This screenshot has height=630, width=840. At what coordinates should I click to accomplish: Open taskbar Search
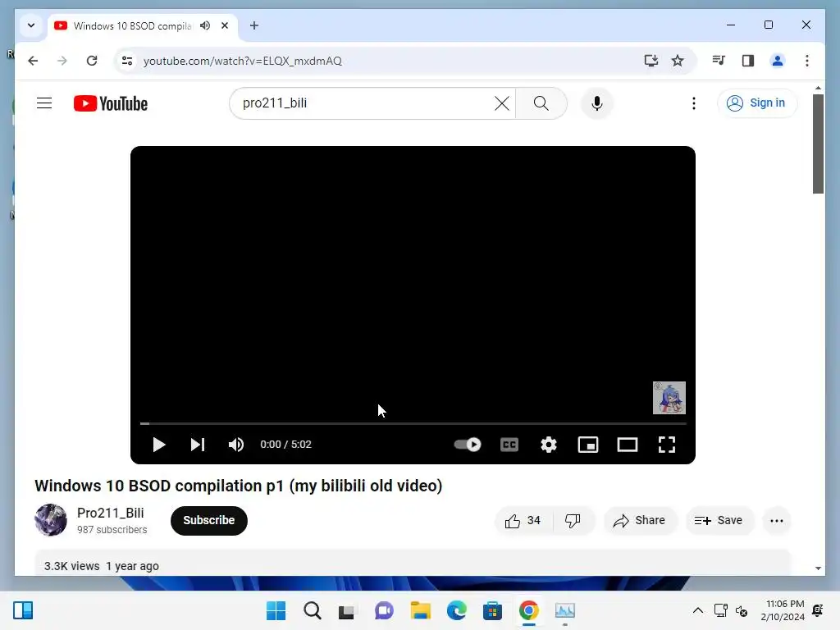pyautogui.click(x=313, y=610)
